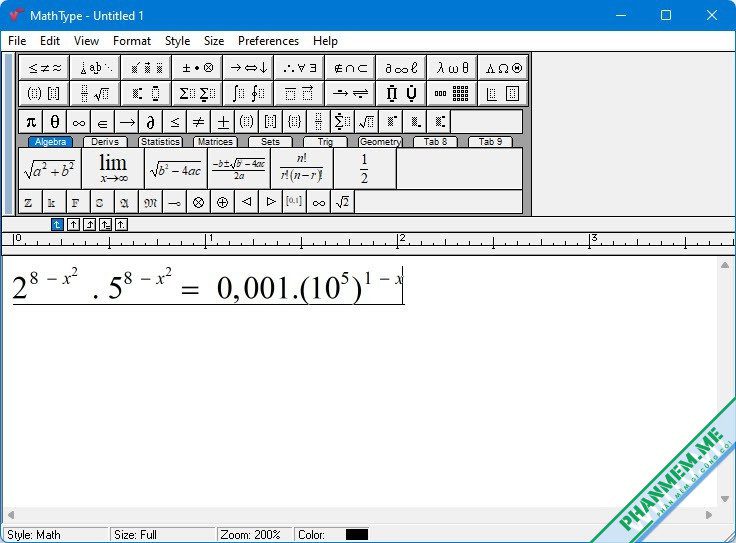
Task: Insert fraction template from small bar
Action: click(318, 122)
